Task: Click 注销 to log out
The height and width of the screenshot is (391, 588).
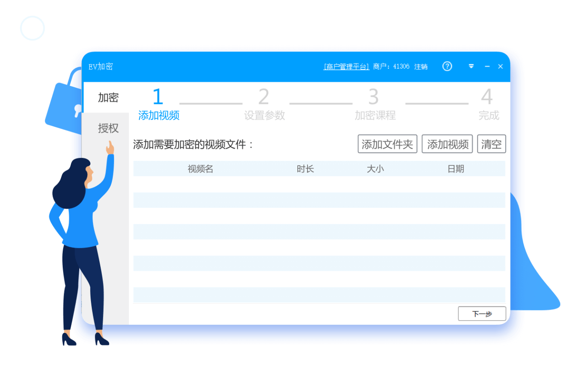Action: point(420,66)
